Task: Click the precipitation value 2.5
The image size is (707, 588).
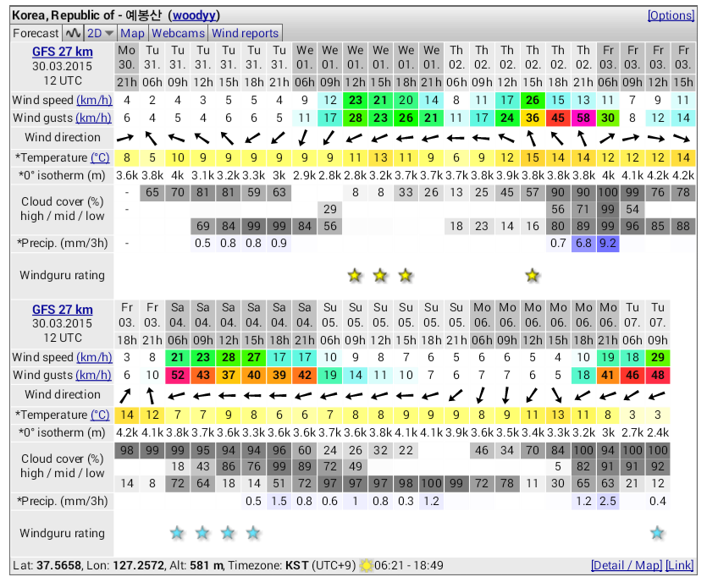Action: pos(608,501)
